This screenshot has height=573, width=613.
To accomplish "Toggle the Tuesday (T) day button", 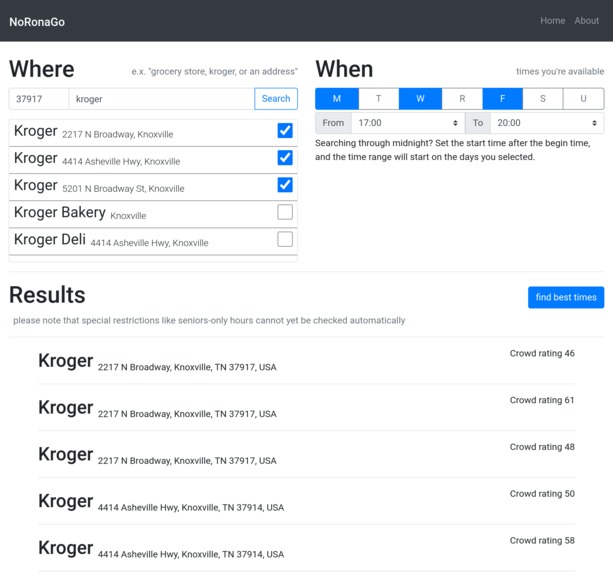I will 378,98.
